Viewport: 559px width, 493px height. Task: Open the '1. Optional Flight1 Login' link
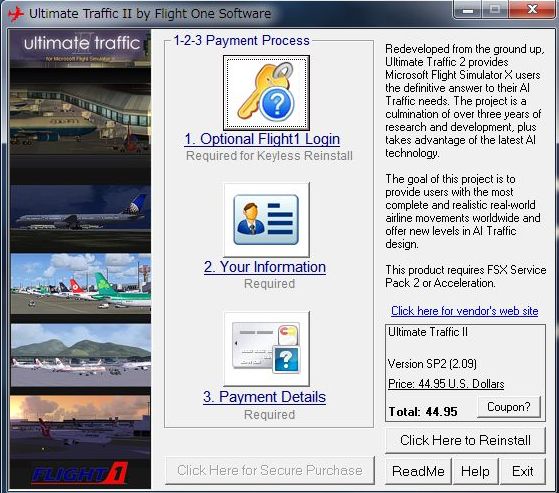coord(262,139)
